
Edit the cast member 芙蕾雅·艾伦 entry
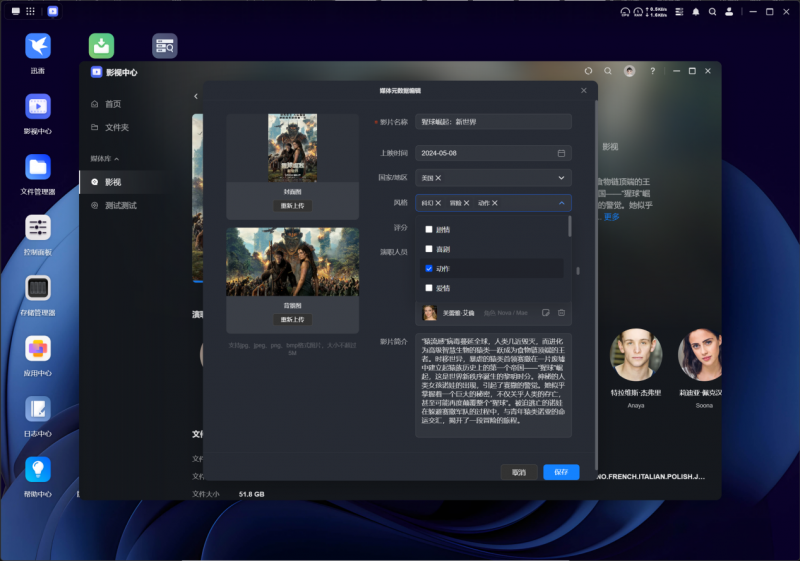point(545,313)
